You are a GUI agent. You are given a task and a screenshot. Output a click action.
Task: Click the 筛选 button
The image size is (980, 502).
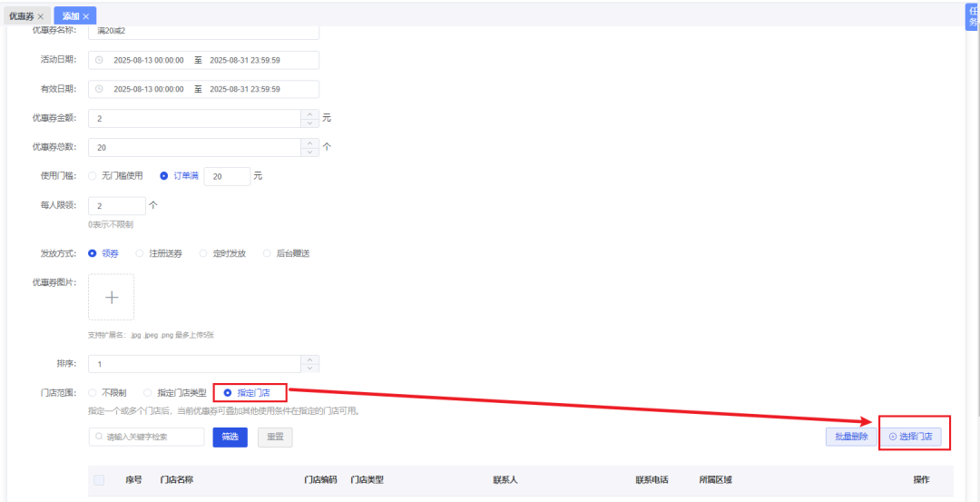(x=230, y=437)
